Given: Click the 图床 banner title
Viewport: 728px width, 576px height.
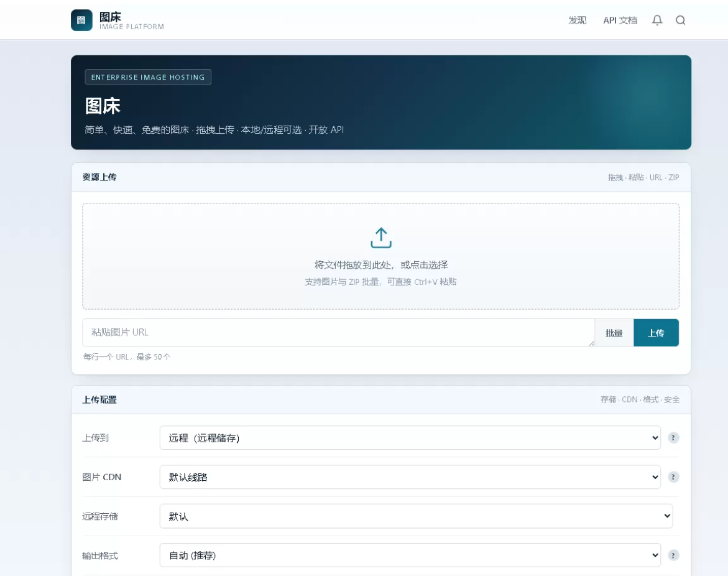Looking at the screenshot, I should point(103,106).
